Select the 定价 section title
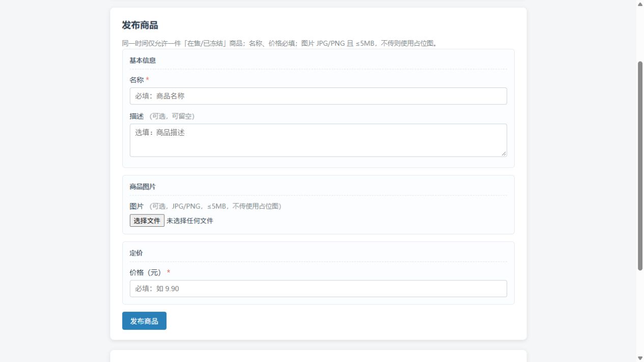644x362 pixels. point(136,253)
